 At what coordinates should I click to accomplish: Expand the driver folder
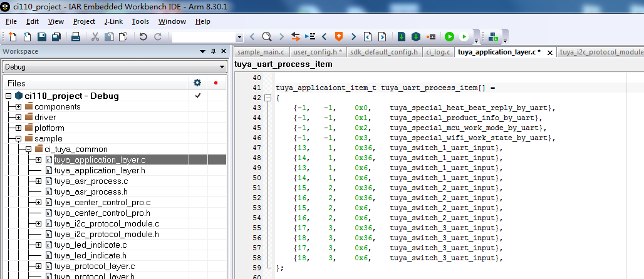[x=19, y=118]
